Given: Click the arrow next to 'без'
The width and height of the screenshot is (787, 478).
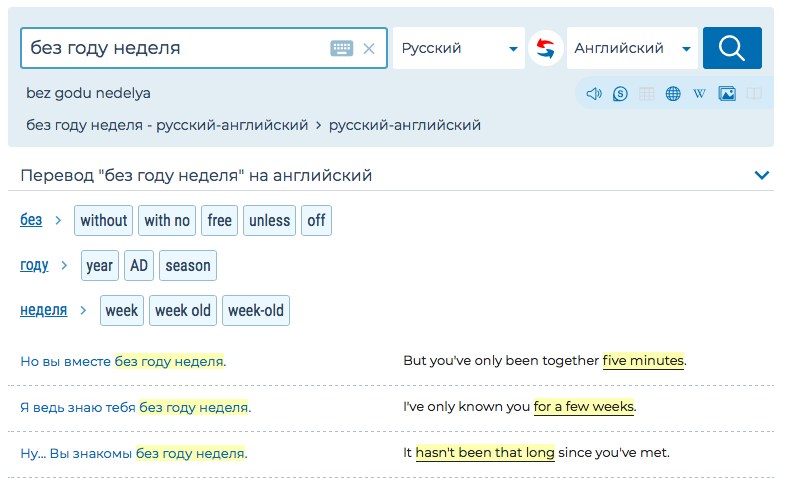Looking at the screenshot, I should click(58, 220).
